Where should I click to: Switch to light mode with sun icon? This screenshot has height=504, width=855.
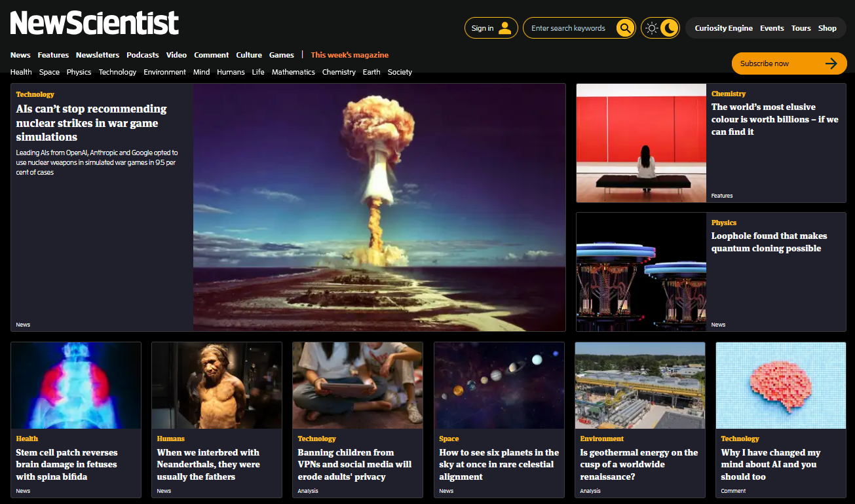pos(651,28)
